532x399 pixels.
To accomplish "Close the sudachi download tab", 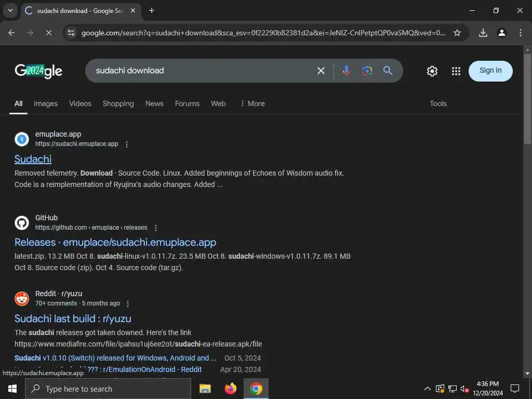I will pos(133,10).
